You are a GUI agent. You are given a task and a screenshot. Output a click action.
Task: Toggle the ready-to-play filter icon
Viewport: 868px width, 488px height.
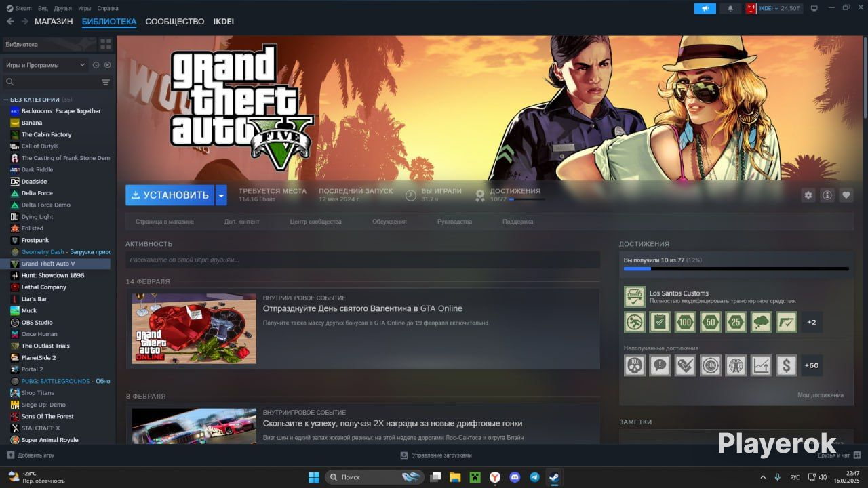click(107, 65)
